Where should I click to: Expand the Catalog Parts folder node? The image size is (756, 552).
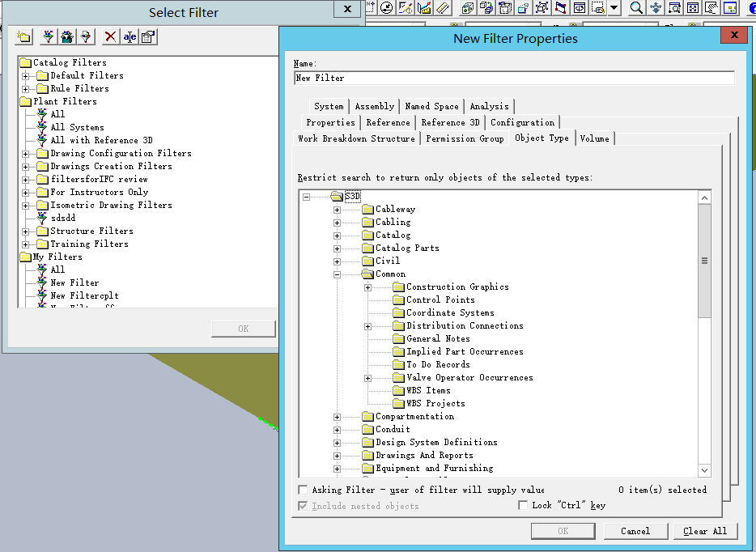pyautogui.click(x=337, y=248)
